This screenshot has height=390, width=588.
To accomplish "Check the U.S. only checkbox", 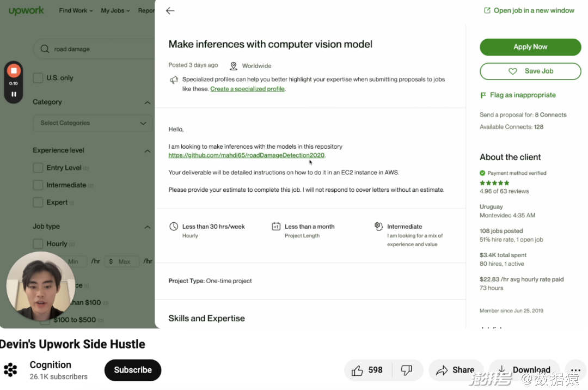I will [38, 78].
